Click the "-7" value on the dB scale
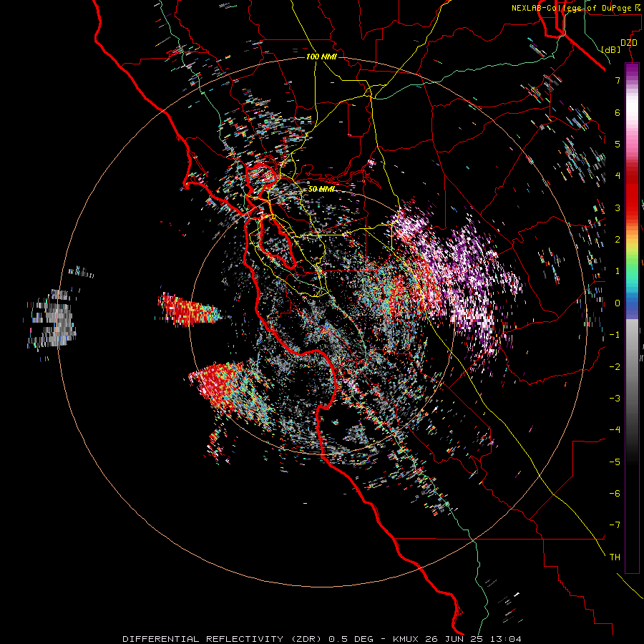This screenshot has height=644, width=644. click(615, 525)
